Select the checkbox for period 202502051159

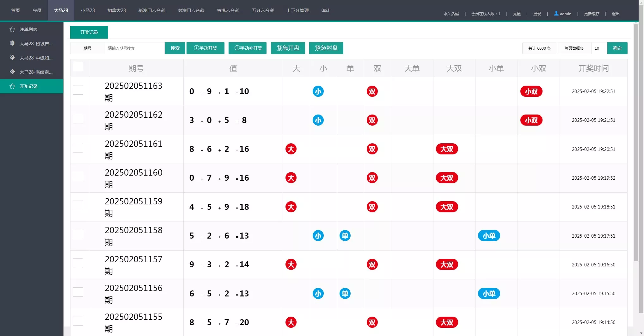[78, 206]
